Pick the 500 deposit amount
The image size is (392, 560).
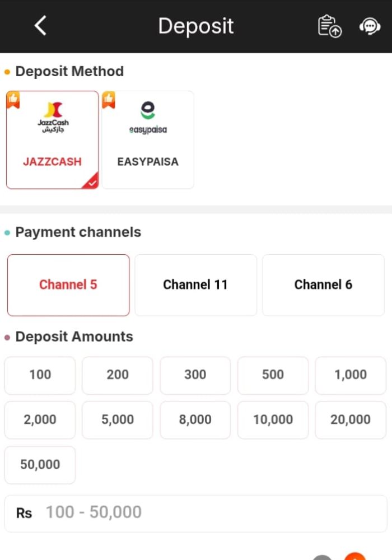[273, 375]
